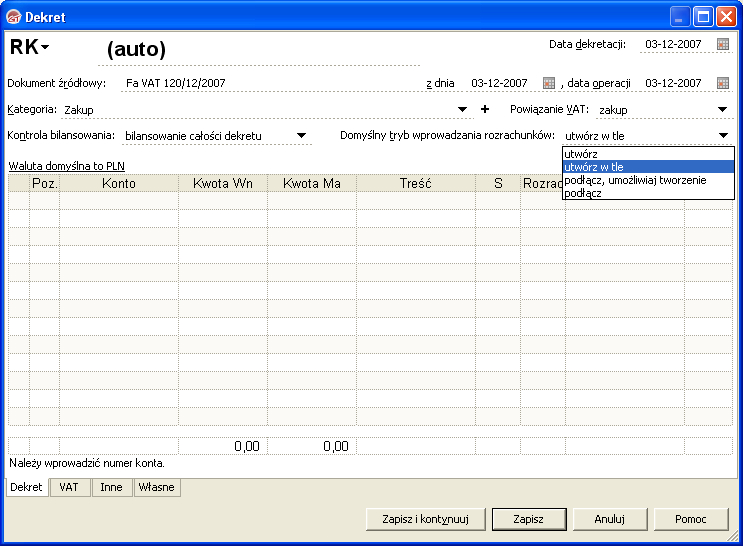Expand the Kategoria dropdown arrow
This screenshot has width=743, height=546.
point(462,109)
